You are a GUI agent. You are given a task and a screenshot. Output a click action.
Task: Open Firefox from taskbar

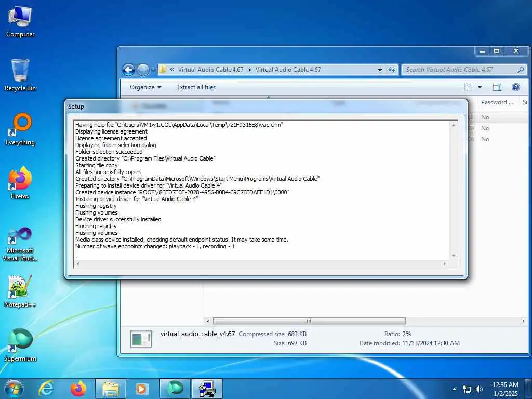78,389
